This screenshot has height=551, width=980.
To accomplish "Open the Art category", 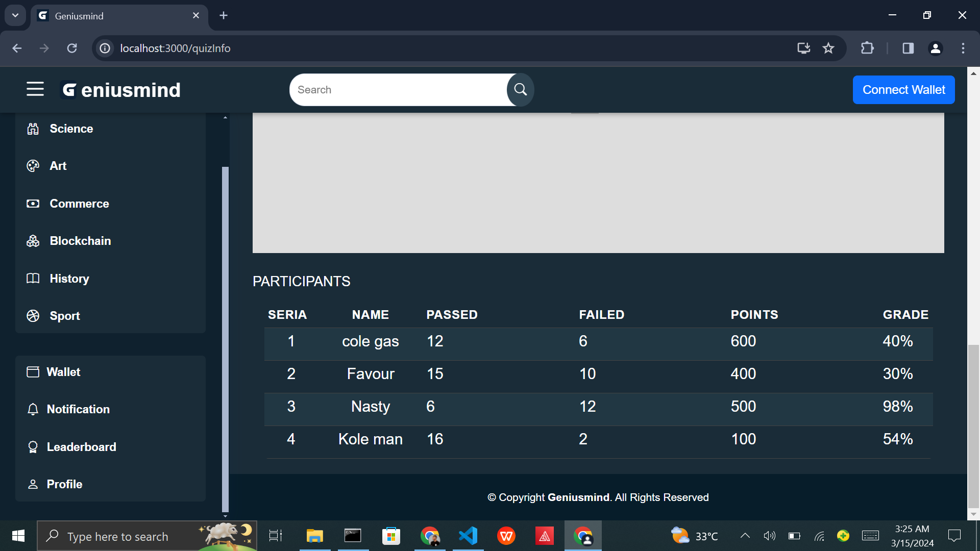I will point(58,166).
